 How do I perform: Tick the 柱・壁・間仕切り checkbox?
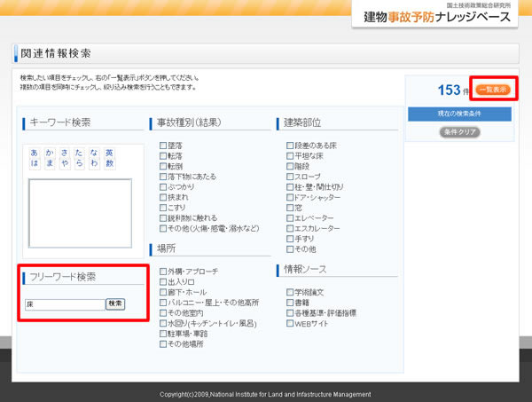[x=290, y=187]
